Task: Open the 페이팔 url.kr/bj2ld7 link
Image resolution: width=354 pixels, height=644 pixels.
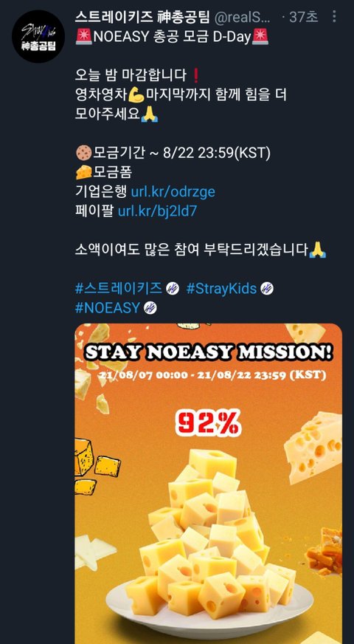Action: coord(157,211)
